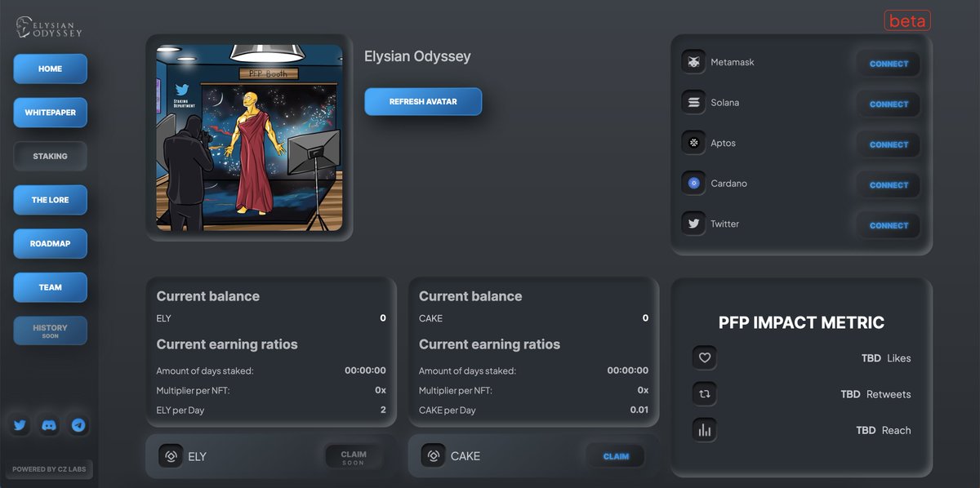Click the Elysian Odyssey profile name
This screenshot has height=488, width=980.
[x=417, y=57]
